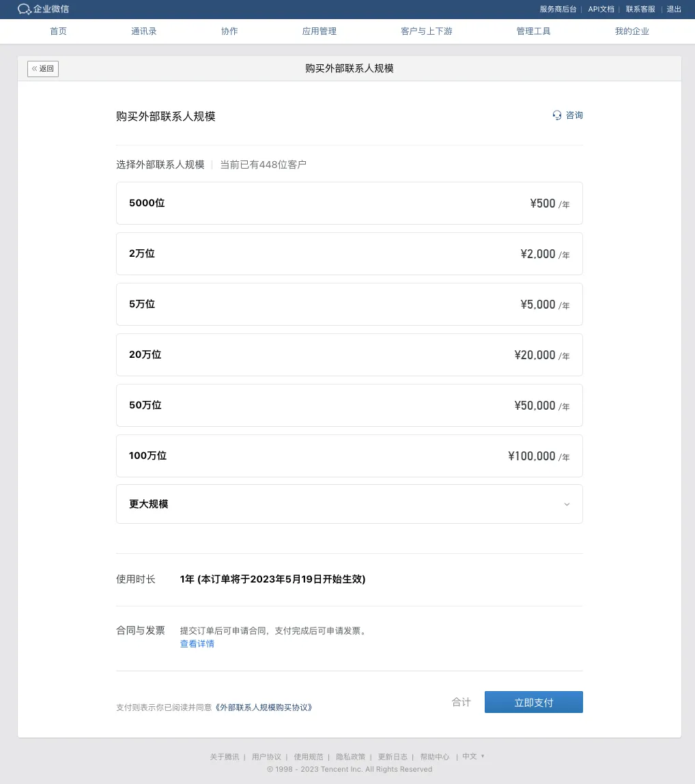This screenshot has width=695, height=784.
Task: Open the 外部联系人规模购买协议 agreement
Action: tap(264, 707)
